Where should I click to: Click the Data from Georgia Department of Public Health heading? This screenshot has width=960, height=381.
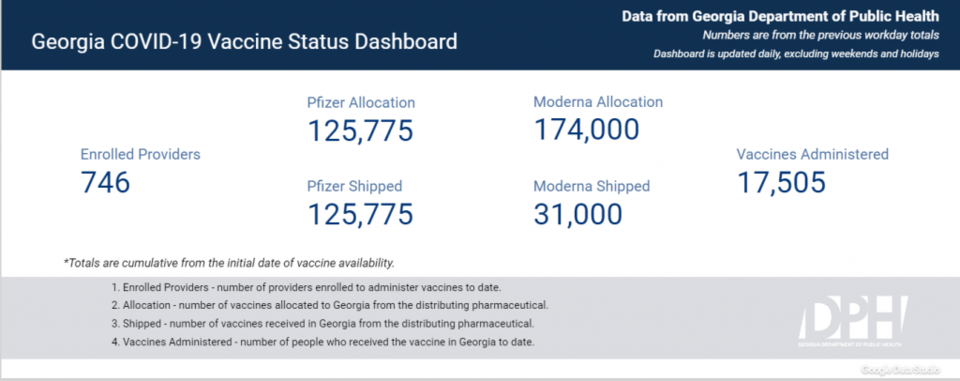[x=781, y=16]
